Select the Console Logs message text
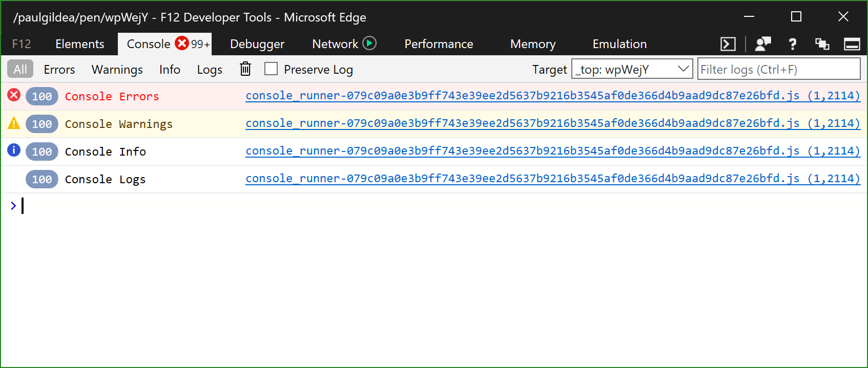Viewport: 868px width, 368px height. click(105, 180)
